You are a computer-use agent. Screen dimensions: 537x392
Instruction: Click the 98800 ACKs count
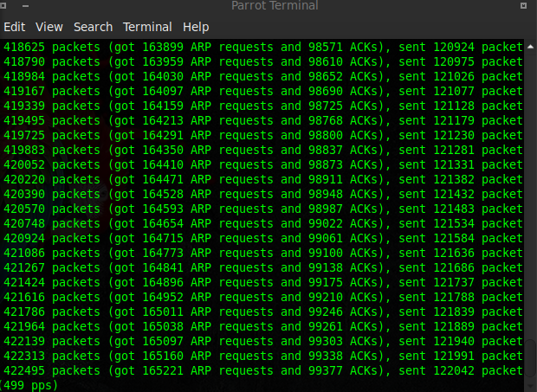point(326,135)
